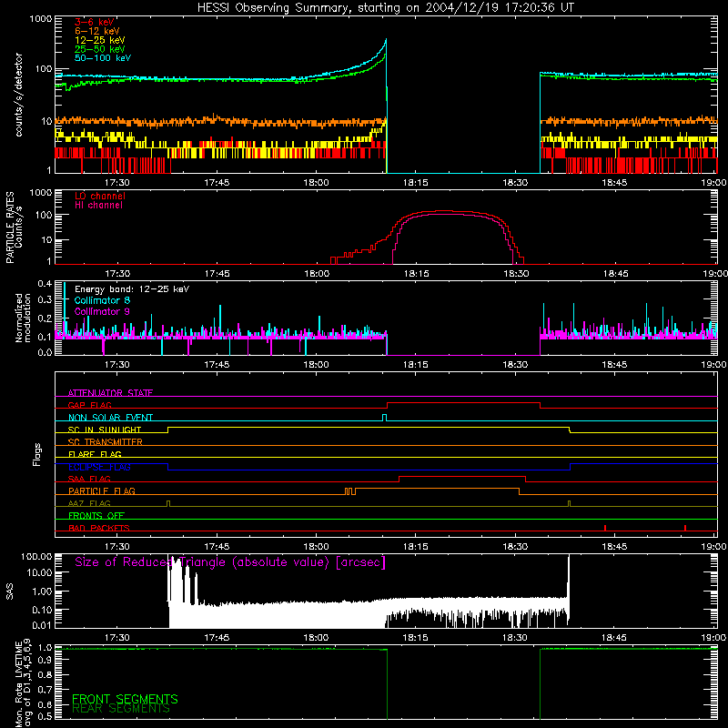Click the NON SOLAR EVENT pulse marker
The height and width of the screenshot is (728, 728).
[x=384, y=417]
